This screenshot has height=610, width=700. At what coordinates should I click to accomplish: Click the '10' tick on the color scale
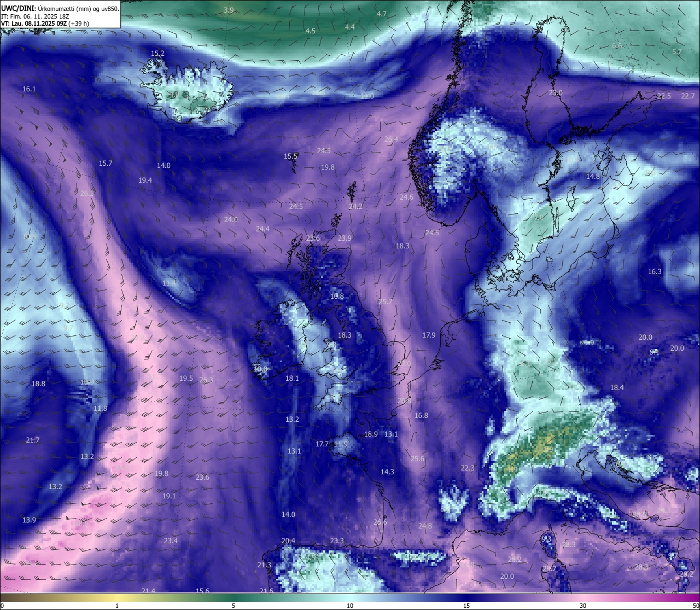pos(350,606)
